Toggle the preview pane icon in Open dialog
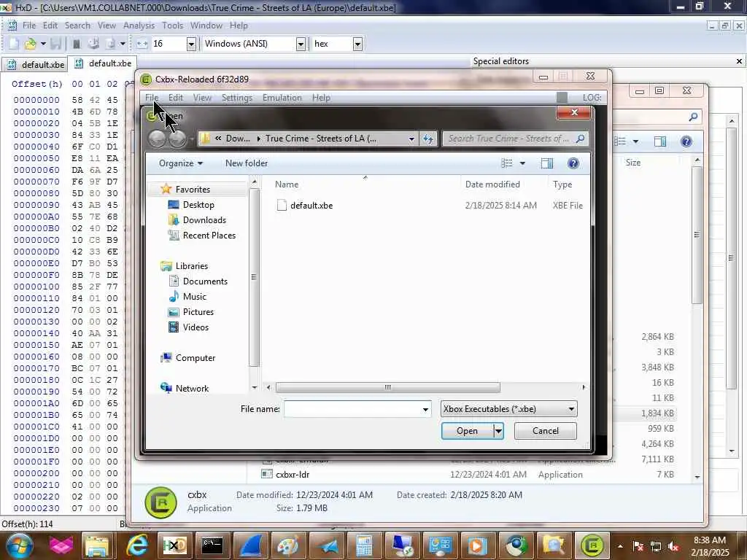 [547, 163]
